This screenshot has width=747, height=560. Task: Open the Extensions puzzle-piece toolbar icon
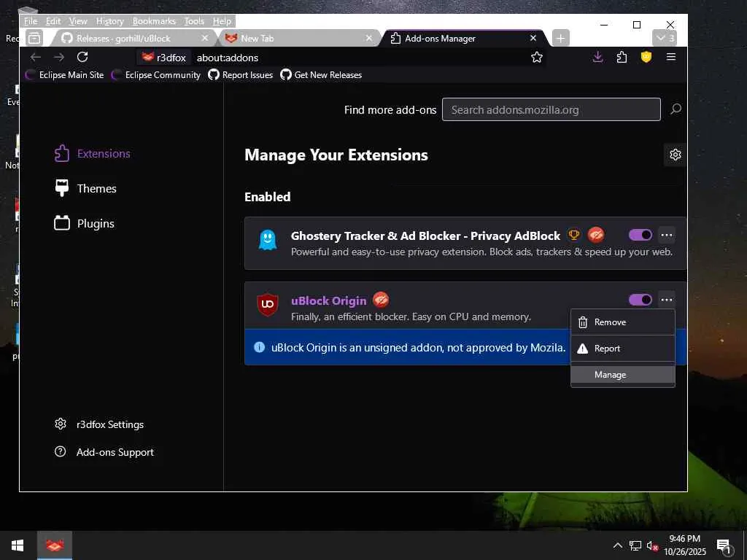[622, 58]
